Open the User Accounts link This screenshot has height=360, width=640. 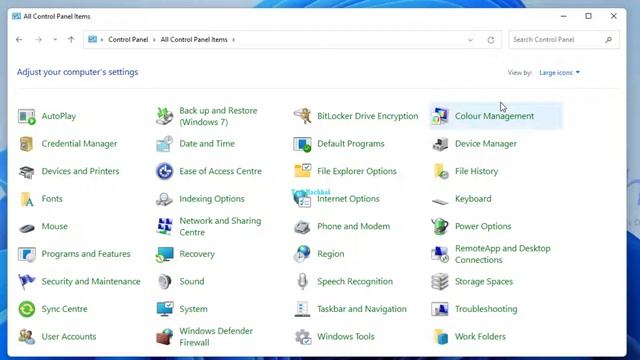pos(69,337)
